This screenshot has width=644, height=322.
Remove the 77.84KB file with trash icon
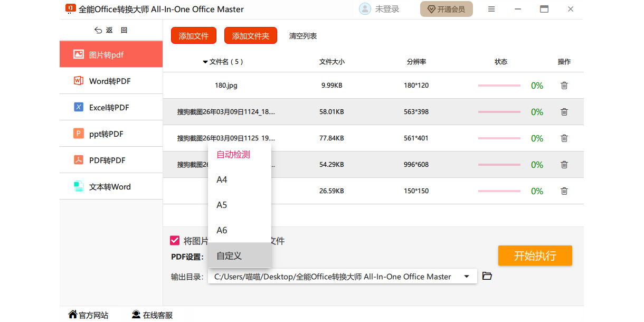(564, 138)
